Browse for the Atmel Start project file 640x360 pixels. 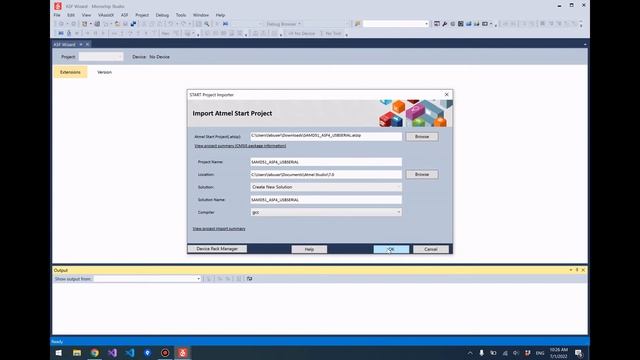[x=422, y=137]
